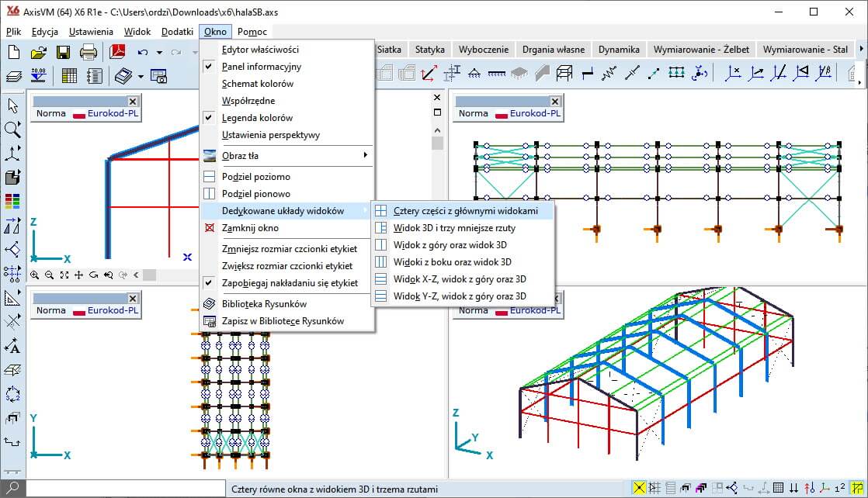Open the table browser grid icon
The width and height of the screenshot is (868, 498).
(x=69, y=76)
